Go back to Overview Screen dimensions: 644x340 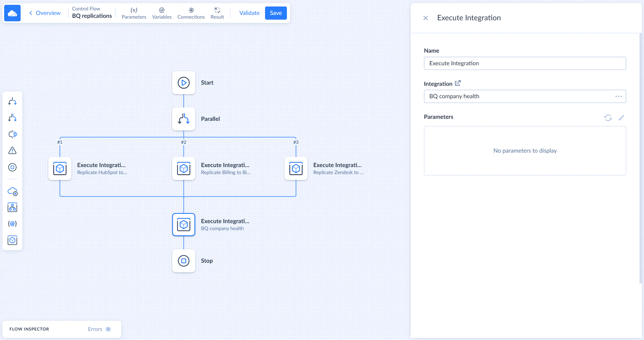coord(45,13)
